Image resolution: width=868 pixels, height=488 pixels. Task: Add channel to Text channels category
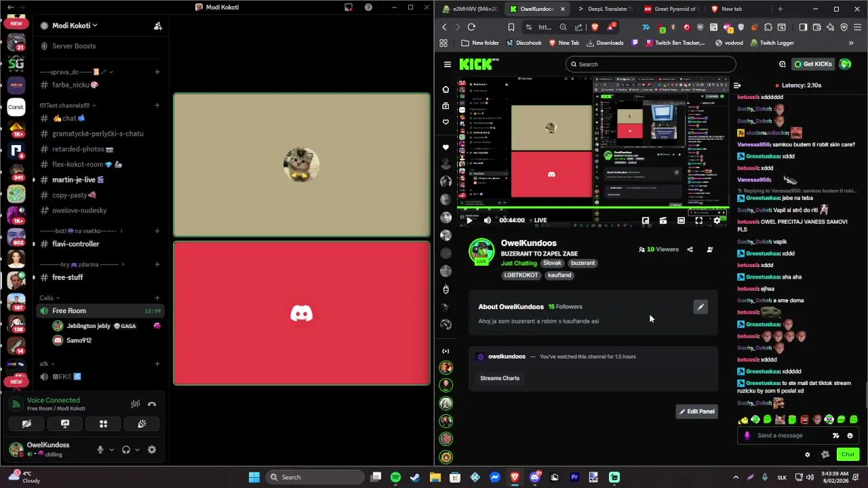(157, 105)
